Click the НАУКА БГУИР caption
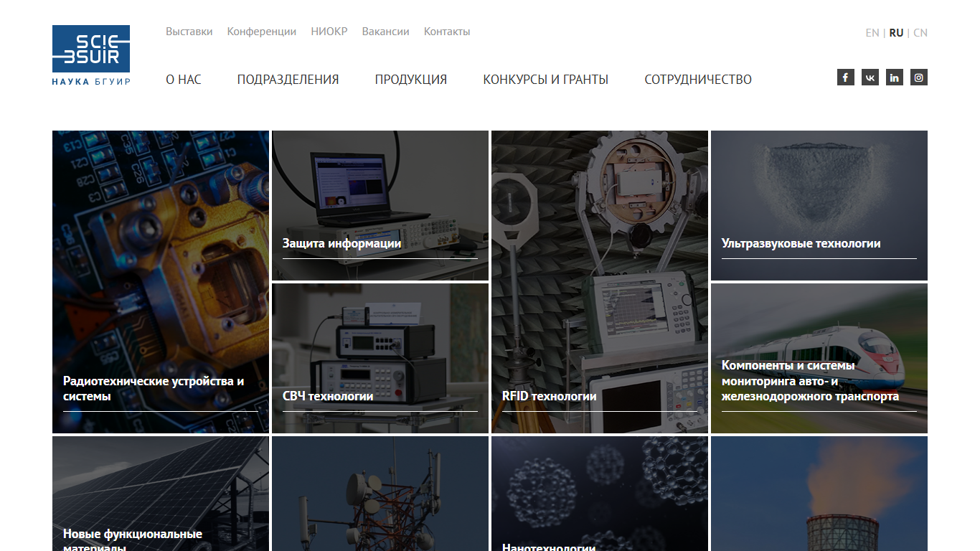980x551 pixels. click(x=91, y=82)
